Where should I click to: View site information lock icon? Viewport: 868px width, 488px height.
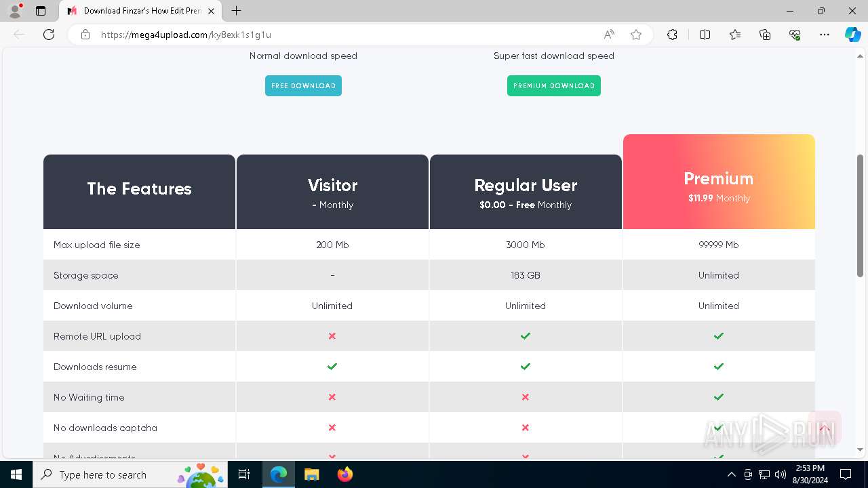coord(85,35)
